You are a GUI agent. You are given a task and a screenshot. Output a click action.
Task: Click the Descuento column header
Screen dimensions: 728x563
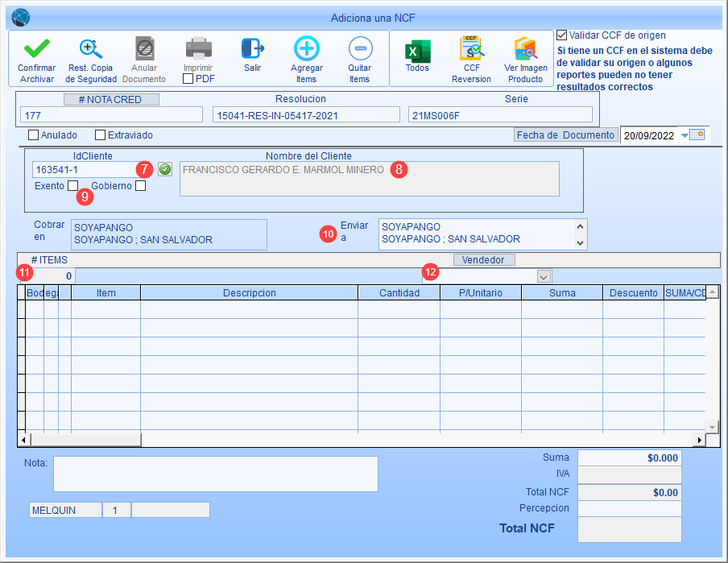(x=633, y=292)
